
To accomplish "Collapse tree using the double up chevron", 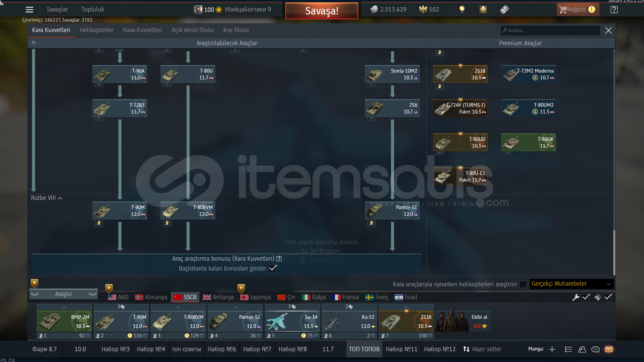I will [33, 43].
